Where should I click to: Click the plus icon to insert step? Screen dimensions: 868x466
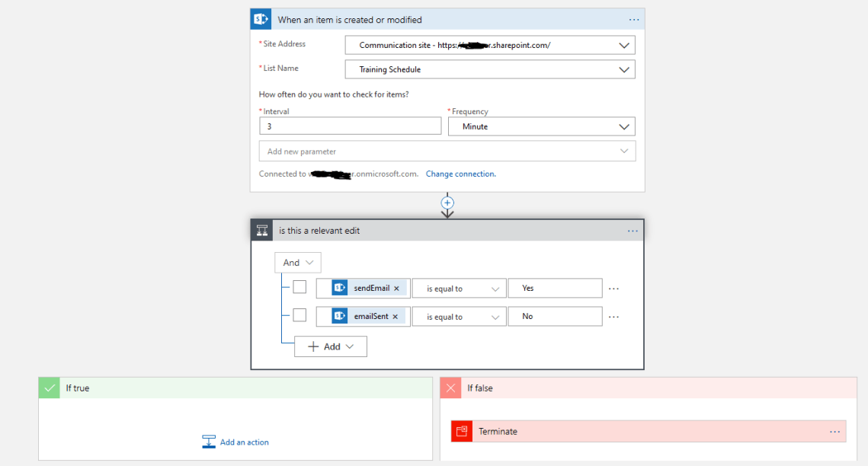click(x=447, y=203)
